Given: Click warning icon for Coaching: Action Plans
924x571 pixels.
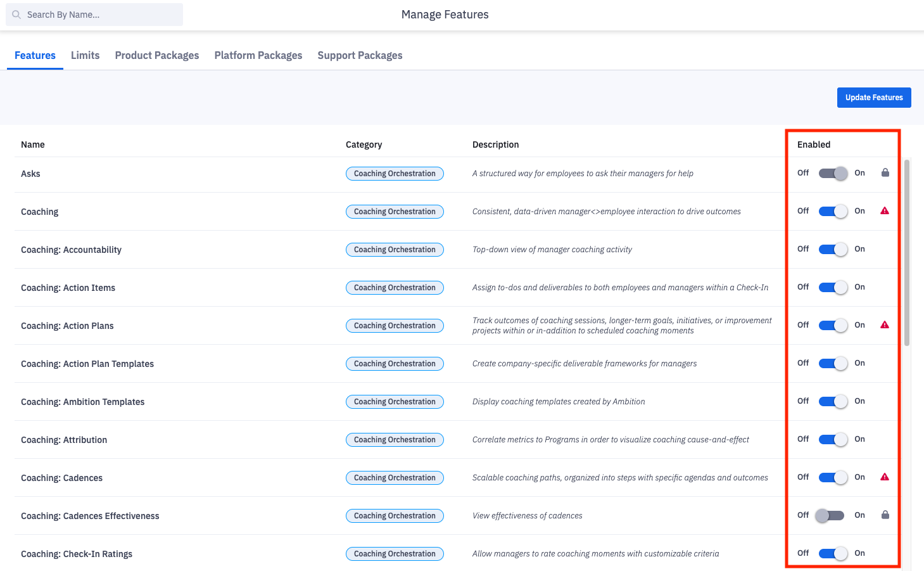Looking at the screenshot, I should pyautogui.click(x=885, y=325).
